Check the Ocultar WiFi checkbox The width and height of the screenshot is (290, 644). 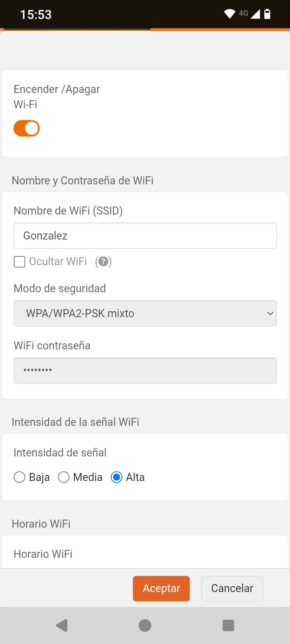click(x=19, y=262)
